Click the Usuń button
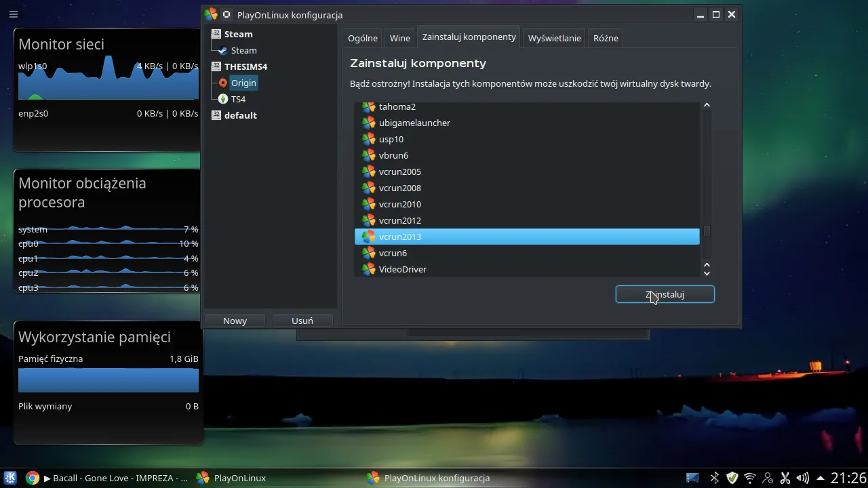868x488 pixels. (x=302, y=321)
